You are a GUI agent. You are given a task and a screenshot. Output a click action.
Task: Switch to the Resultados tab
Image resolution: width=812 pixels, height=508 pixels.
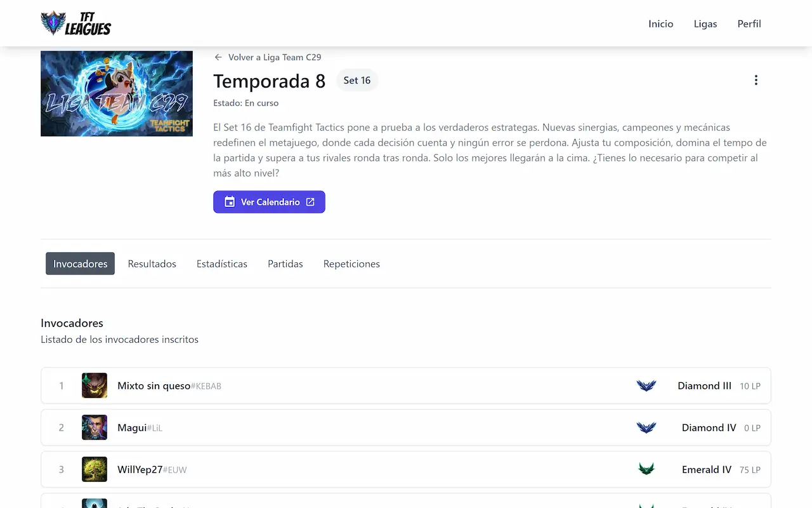[x=152, y=264]
